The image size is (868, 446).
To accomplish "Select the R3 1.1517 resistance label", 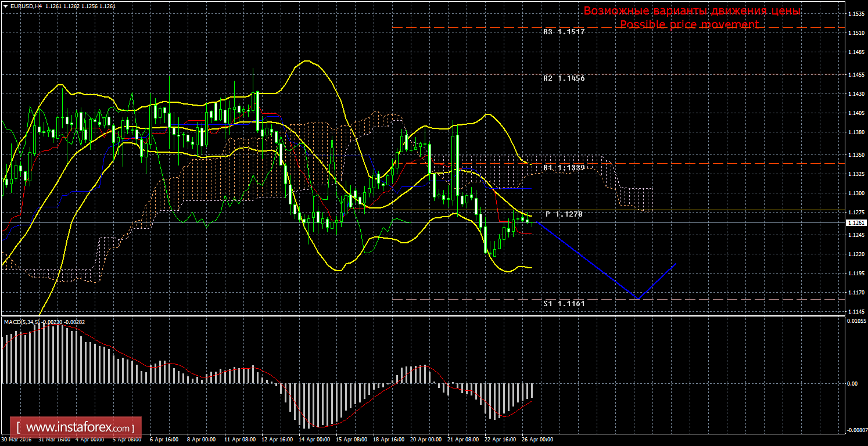I will point(564,33).
